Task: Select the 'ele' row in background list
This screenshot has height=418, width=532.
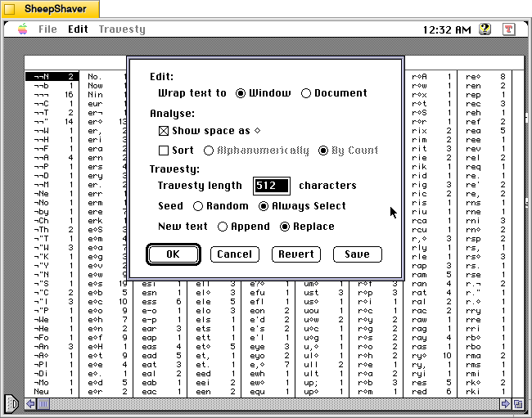Action: coord(214,302)
